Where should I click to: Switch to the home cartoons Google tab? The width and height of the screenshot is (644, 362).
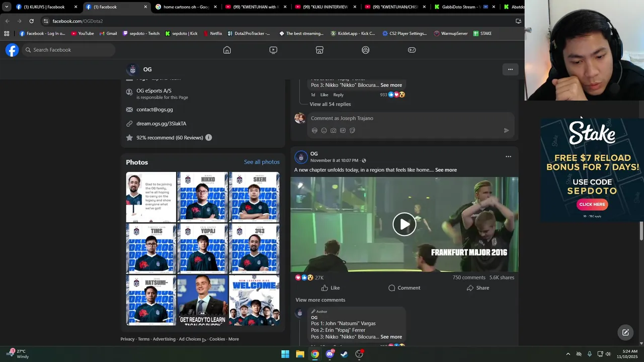(x=186, y=7)
